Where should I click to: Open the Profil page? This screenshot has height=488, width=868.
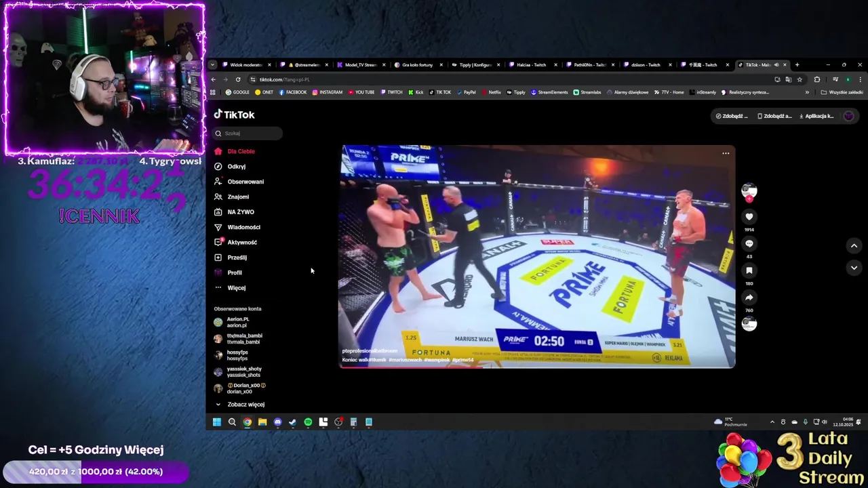(228, 272)
